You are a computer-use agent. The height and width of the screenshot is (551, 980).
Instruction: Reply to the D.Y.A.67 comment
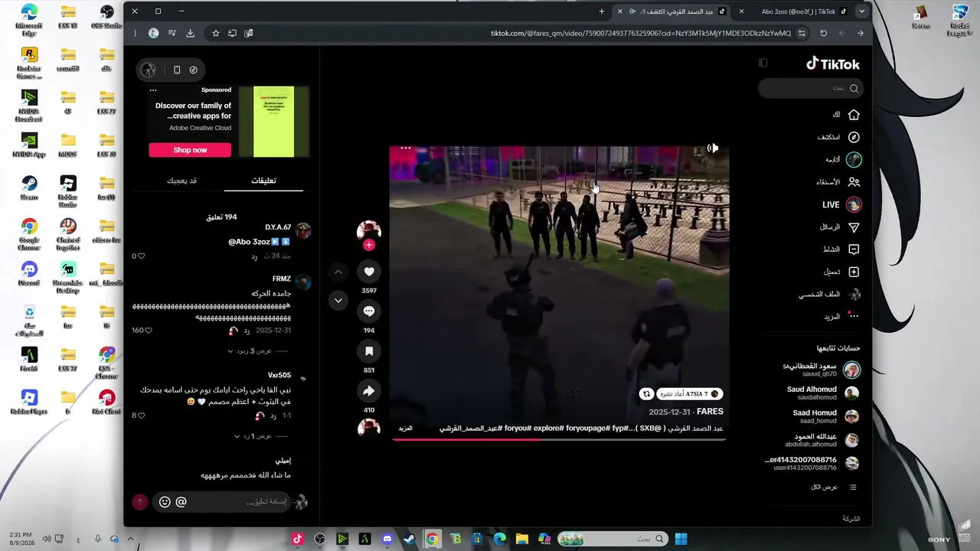(254, 256)
